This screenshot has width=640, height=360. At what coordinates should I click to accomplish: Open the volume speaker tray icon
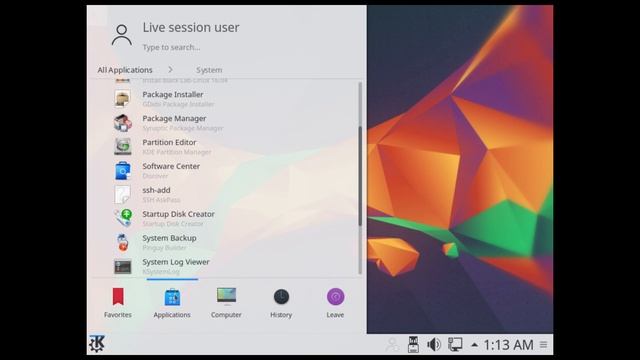[433, 344]
